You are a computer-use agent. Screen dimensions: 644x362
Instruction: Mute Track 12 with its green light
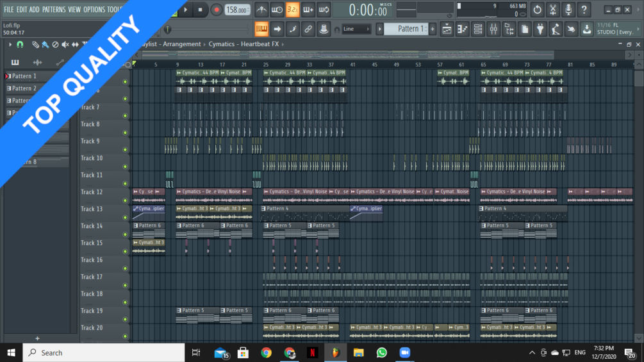click(x=125, y=201)
